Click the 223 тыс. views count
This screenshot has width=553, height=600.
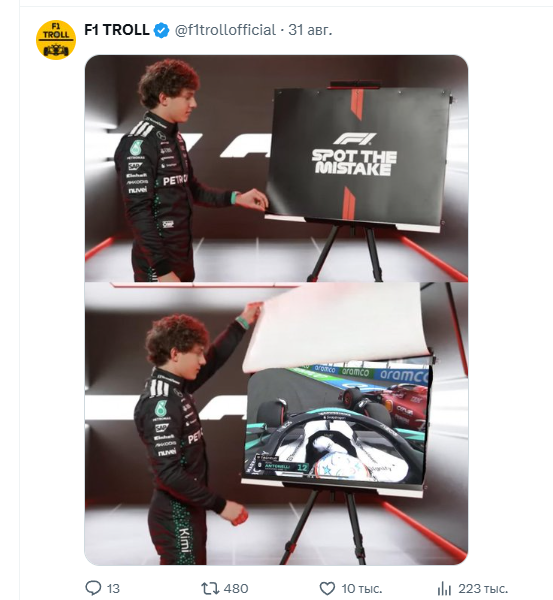pyautogui.click(x=483, y=588)
